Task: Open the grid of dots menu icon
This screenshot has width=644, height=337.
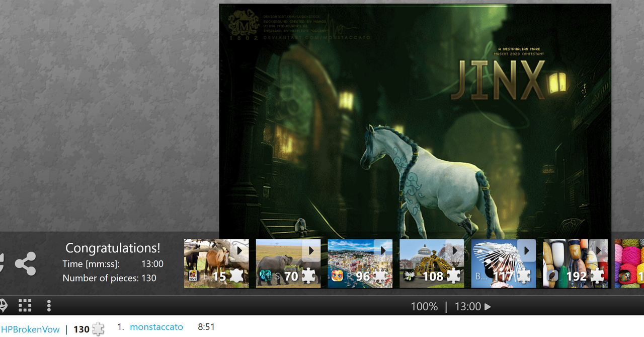Action: click(25, 305)
